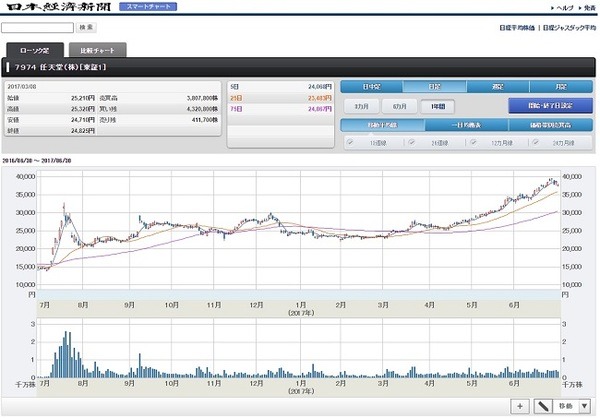The height and width of the screenshot is (418, 600).
Task: Click the low price value 24,710円
Action: (83, 120)
